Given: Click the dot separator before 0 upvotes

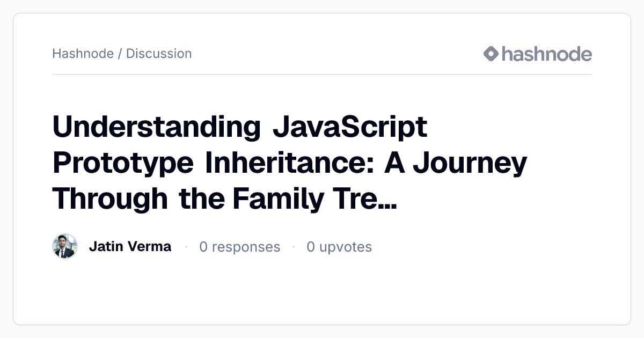Looking at the screenshot, I should [x=294, y=247].
